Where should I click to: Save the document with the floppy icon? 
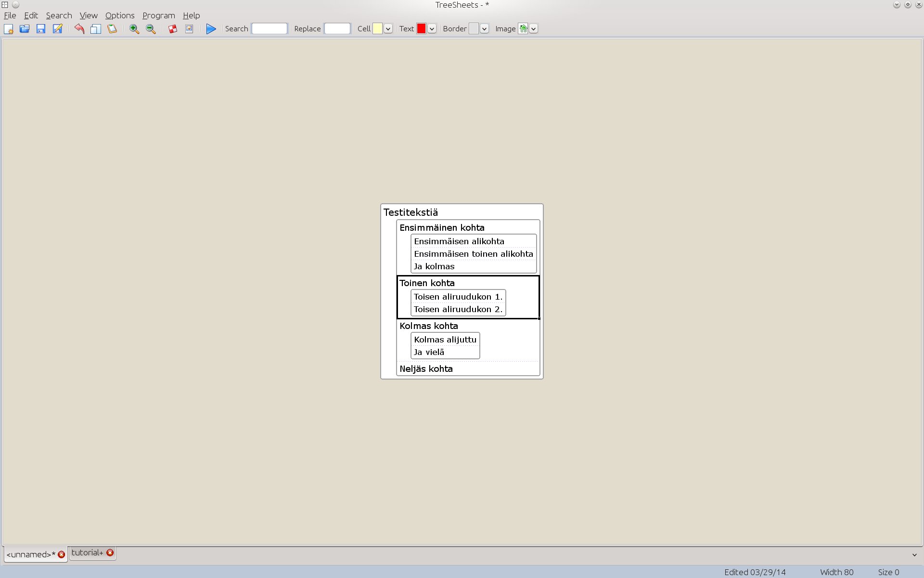pos(41,29)
